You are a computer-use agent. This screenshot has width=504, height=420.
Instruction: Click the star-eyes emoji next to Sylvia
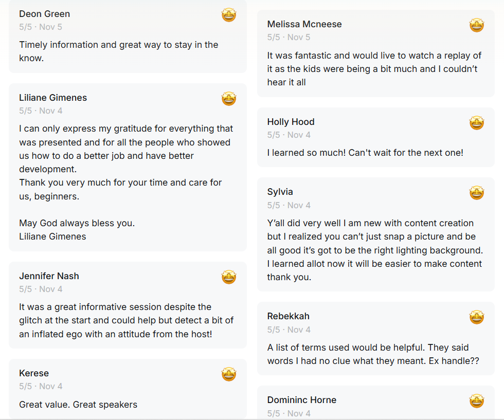click(477, 193)
